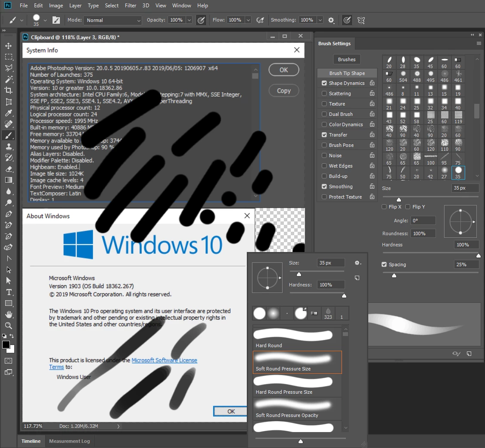
Task: Open Brush Tip Shape section
Action: point(347,73)
